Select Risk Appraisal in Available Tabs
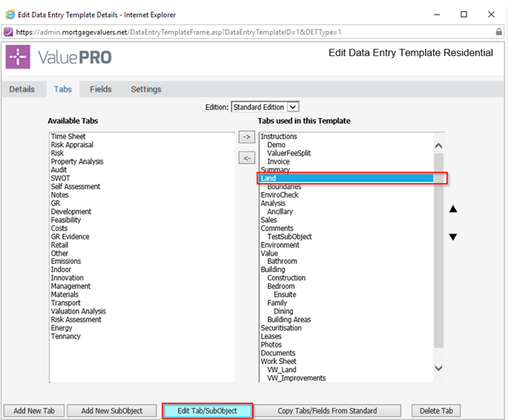 click(x=72, y=145)
